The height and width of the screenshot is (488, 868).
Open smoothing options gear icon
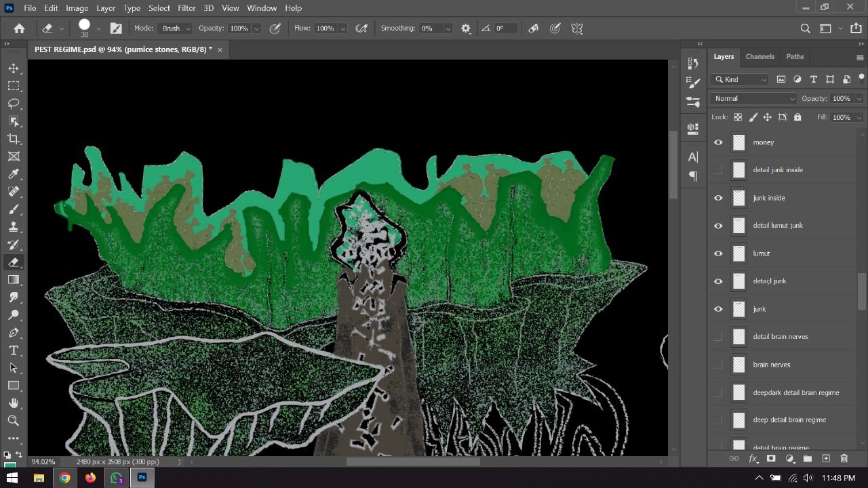pos(466,28)
